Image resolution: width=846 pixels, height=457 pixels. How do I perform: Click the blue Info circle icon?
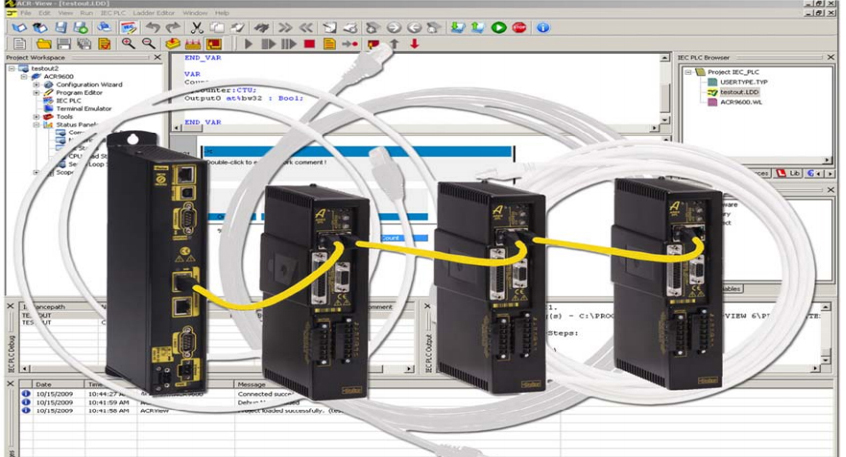tap(543, 27)
